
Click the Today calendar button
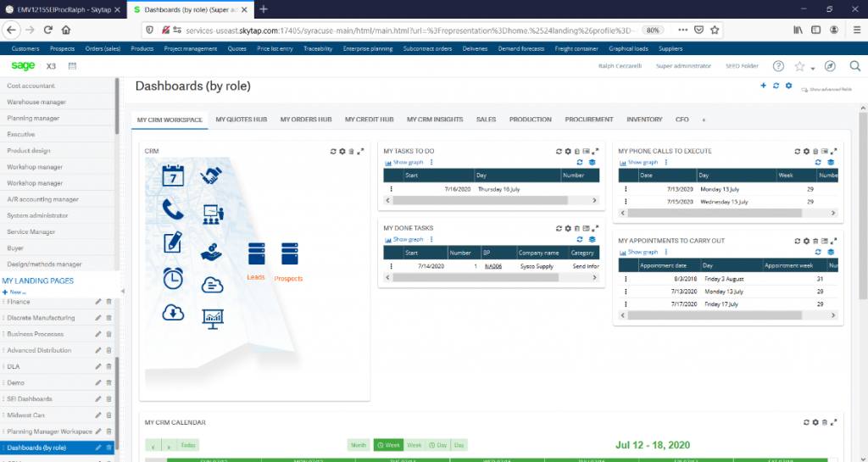point(188,445)
